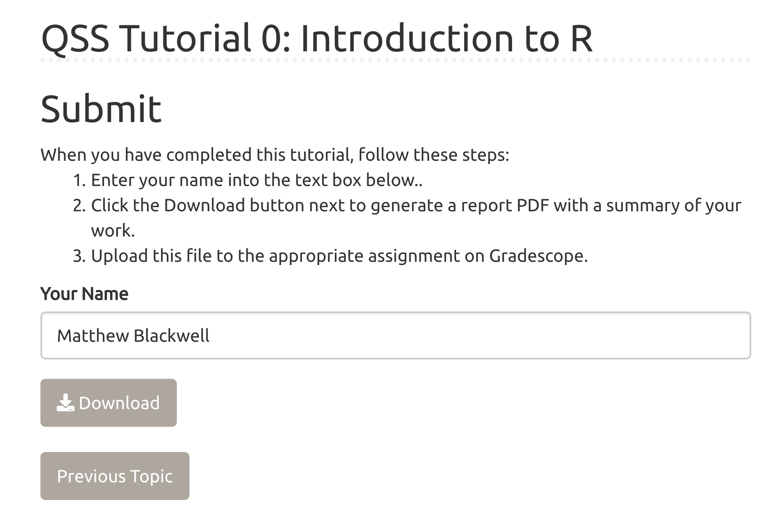Click the 'Your Name' field label
This screenshot has height=532, width=774.
(x=84, y=294)
